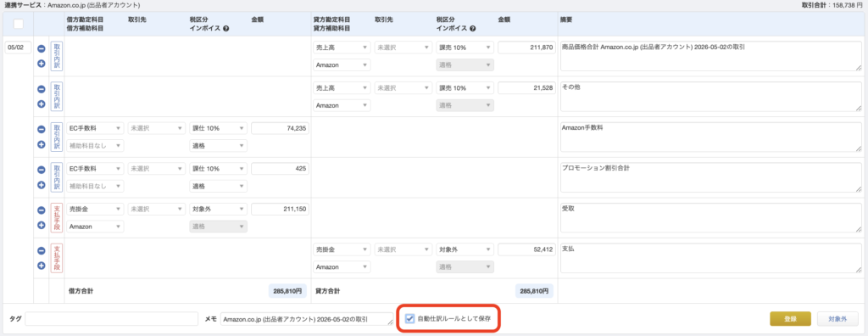
Task: Open 適格 invoice dropdown on 425 row
Action: pyautogui.click(x=218, y=187)
